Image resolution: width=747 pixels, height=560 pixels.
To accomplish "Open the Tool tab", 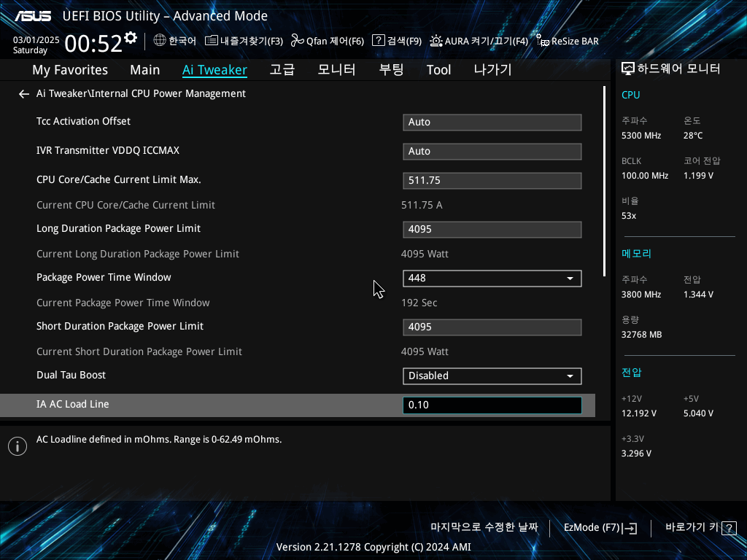I will 438,70.
